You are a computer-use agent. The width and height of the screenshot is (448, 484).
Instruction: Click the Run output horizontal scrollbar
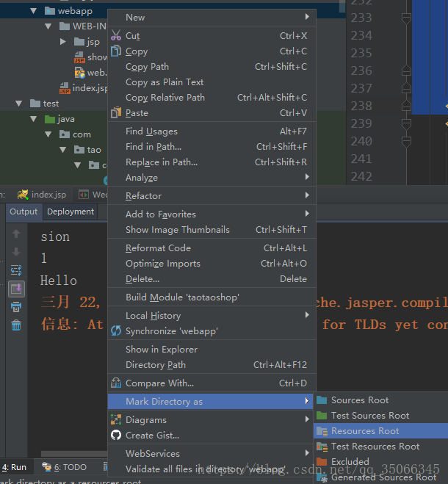[74, 454]
